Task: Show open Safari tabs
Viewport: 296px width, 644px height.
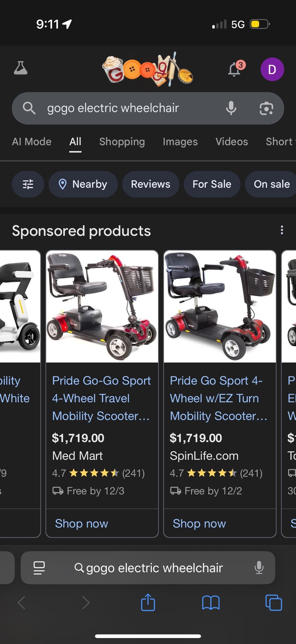Action: (274, 603)
